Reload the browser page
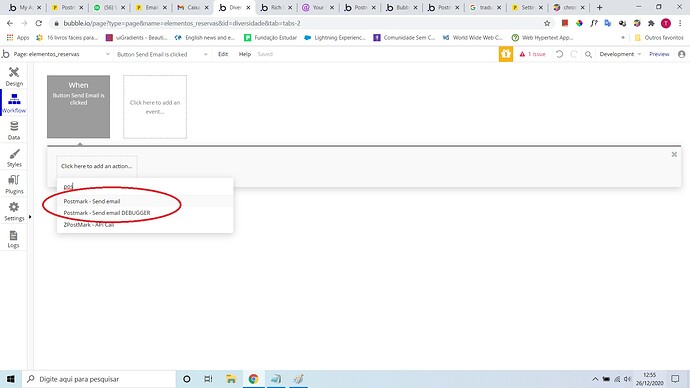Viewport: 690px width, 388px height. (x=39, y=23)
